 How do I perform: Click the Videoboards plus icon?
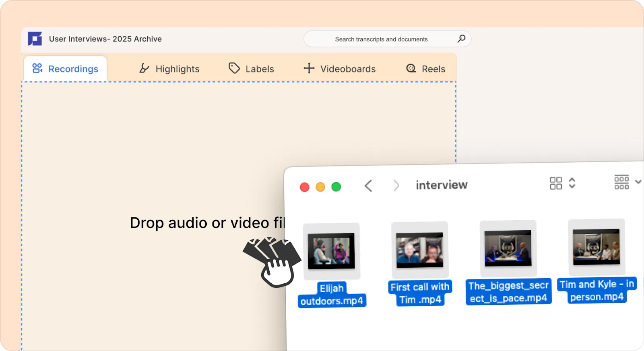click(309, 68)
